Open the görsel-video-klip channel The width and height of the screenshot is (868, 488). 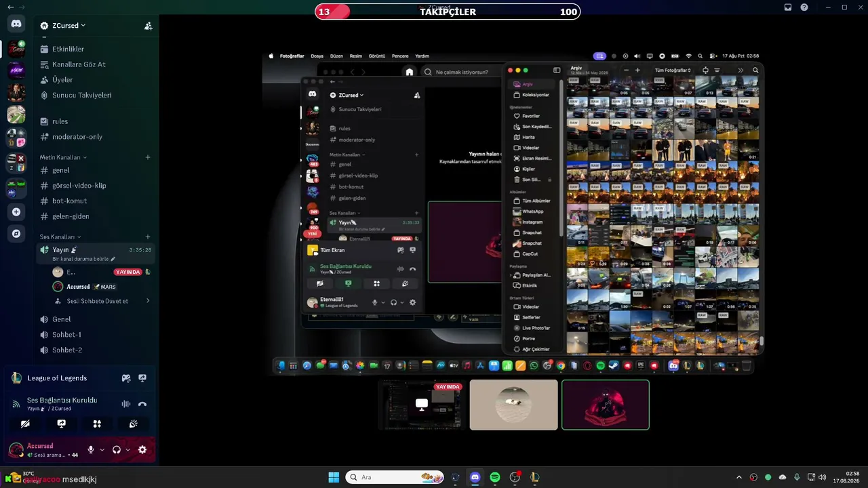(95, 186)
